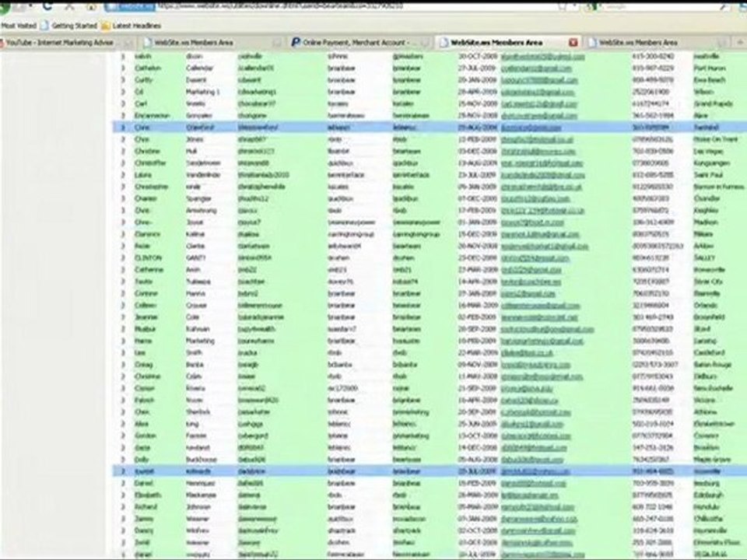747x560 pixels.
Task: Click the 'Port Huron' city cell
Action: [x=710, y=68]
